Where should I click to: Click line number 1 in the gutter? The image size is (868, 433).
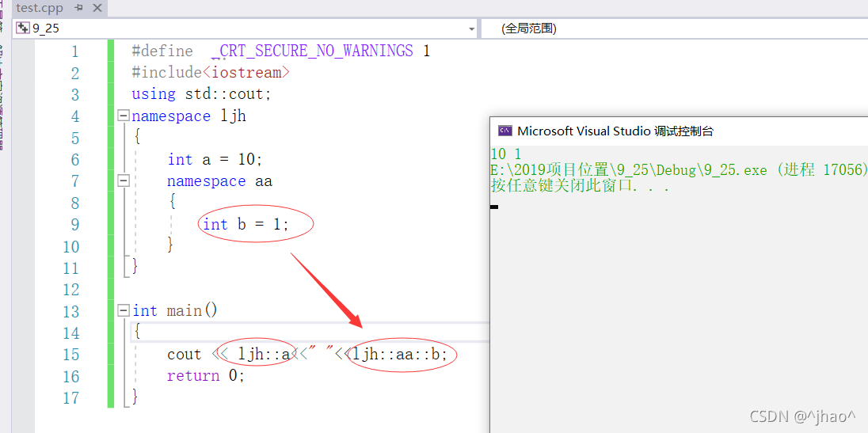74,51
